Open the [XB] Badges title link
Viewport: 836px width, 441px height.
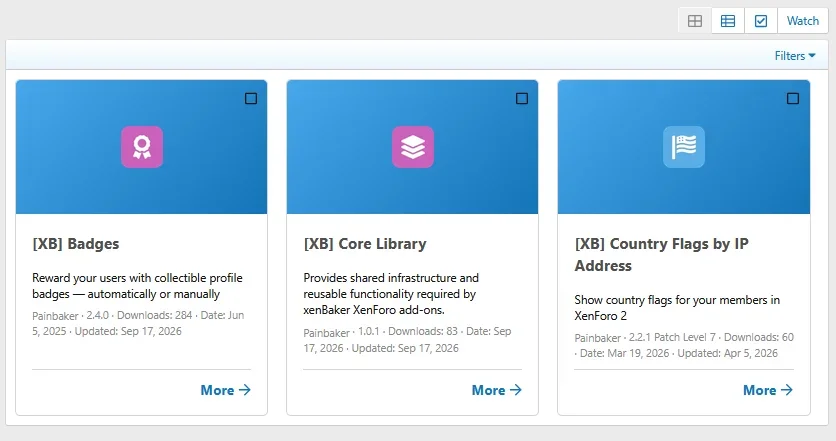(x=76, y=244)
